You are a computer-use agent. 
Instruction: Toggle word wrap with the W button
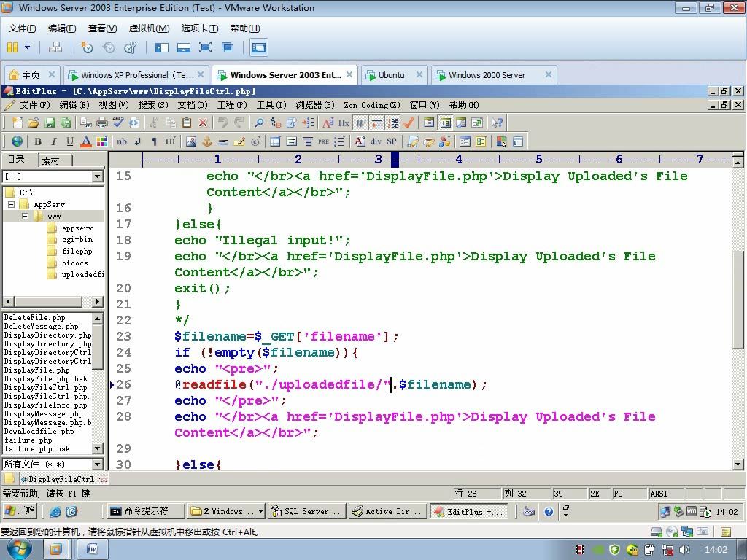360,122
